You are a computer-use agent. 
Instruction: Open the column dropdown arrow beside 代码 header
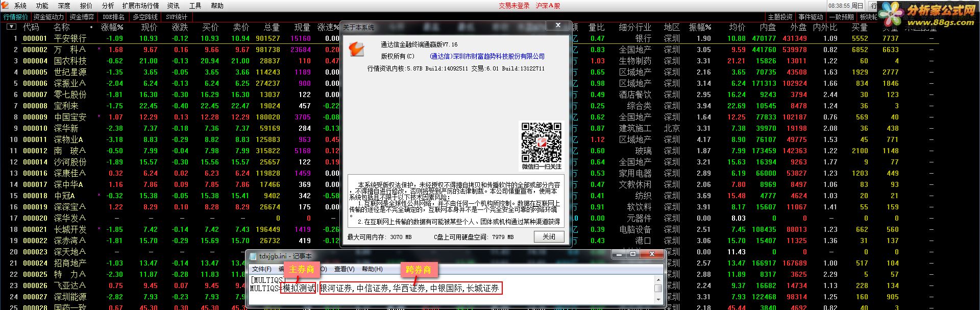point(11,27)
